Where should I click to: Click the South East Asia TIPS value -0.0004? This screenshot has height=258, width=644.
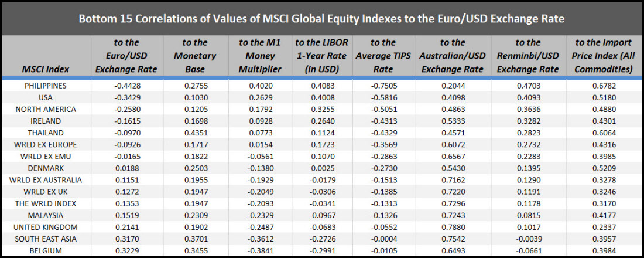point(385,239)
